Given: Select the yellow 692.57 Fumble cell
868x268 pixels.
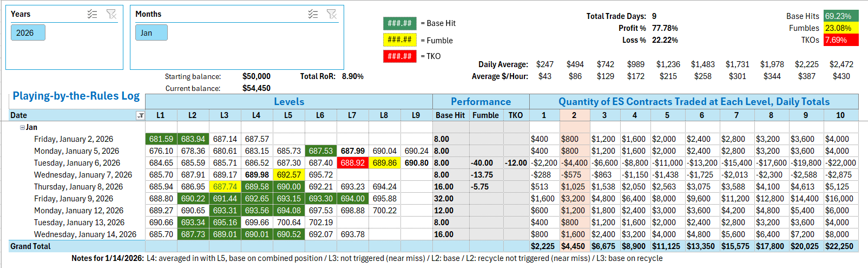Looking at the screenshot, I should [288, 175].
